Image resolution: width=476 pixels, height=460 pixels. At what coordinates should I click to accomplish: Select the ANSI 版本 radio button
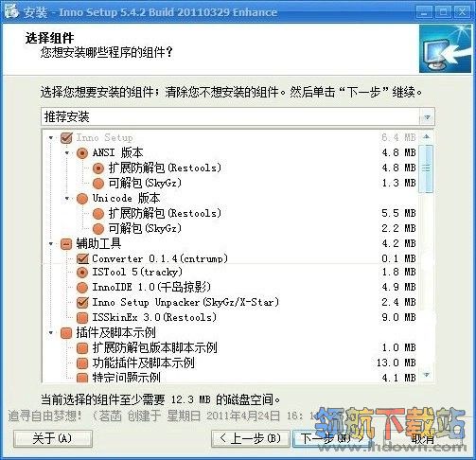(x=82, y=153)
